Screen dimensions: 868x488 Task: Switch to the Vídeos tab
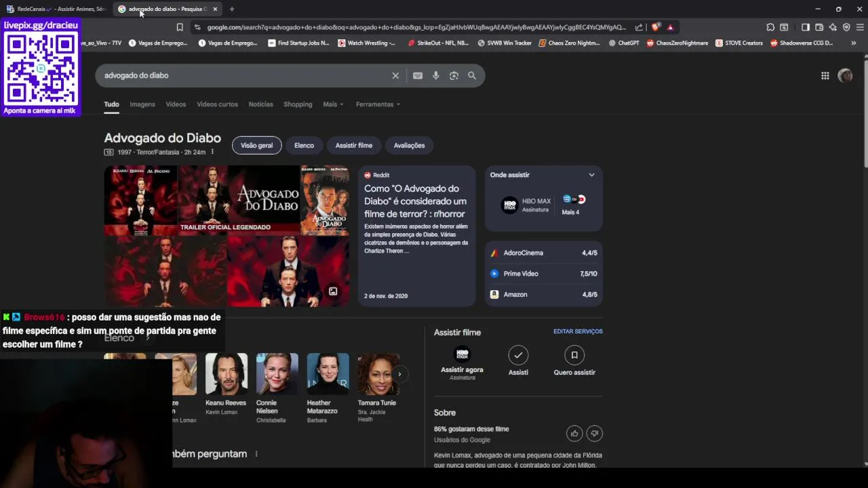[x=176, y=104]
